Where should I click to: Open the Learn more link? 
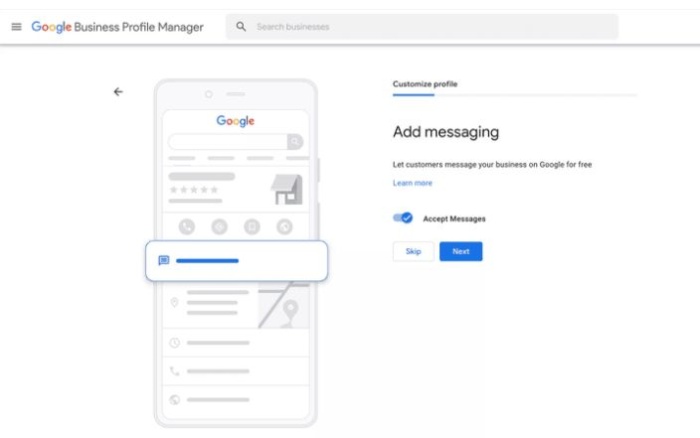click(x=412, y=183)
